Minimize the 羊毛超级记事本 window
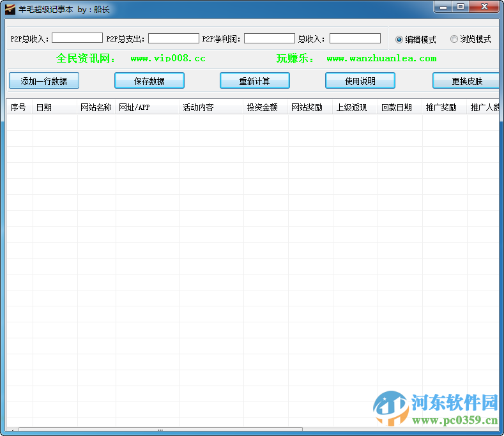Screen dimensions: 504x436 pos(443,7)
